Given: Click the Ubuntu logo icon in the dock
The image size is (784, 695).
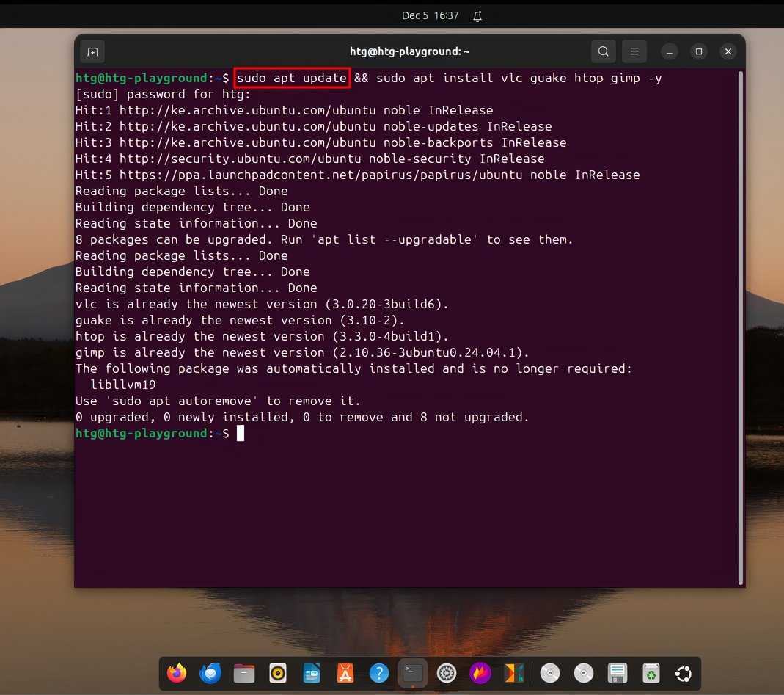Looking at the screenshot, I should click(683, 673).
